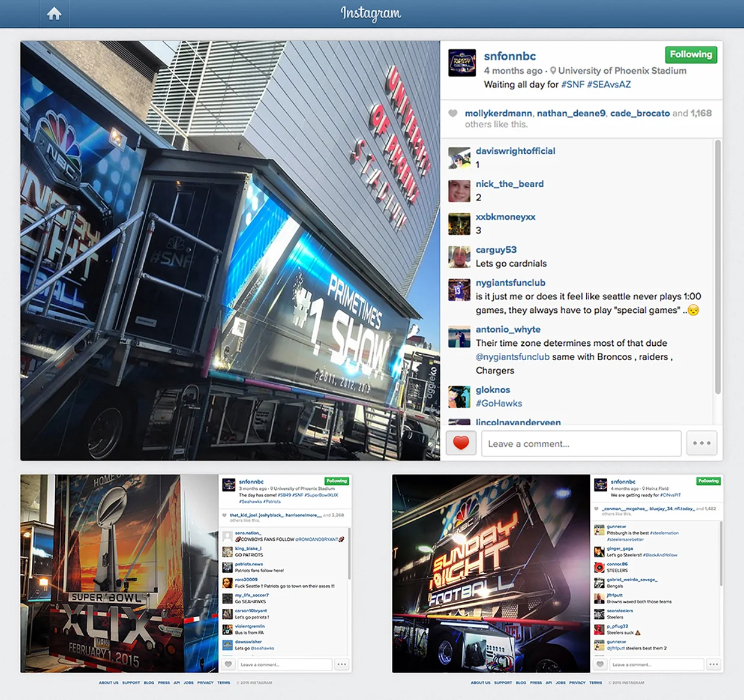The height and width of the screenshot is (700, 744).
Task: Click comment field on main post
Action: click(581, 443)
